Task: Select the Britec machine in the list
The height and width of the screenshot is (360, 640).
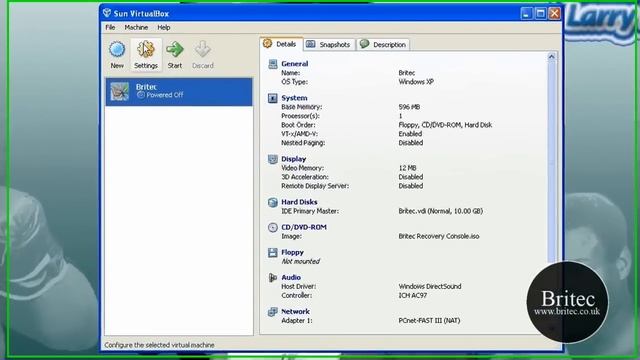Action: [179, 92]
